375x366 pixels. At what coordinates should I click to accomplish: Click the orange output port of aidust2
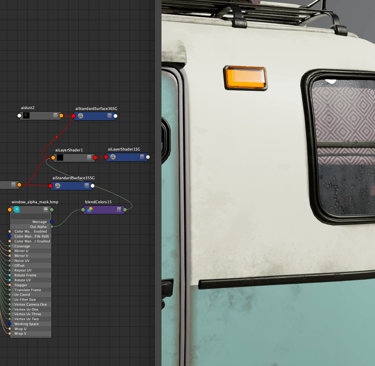click(61, 116)
